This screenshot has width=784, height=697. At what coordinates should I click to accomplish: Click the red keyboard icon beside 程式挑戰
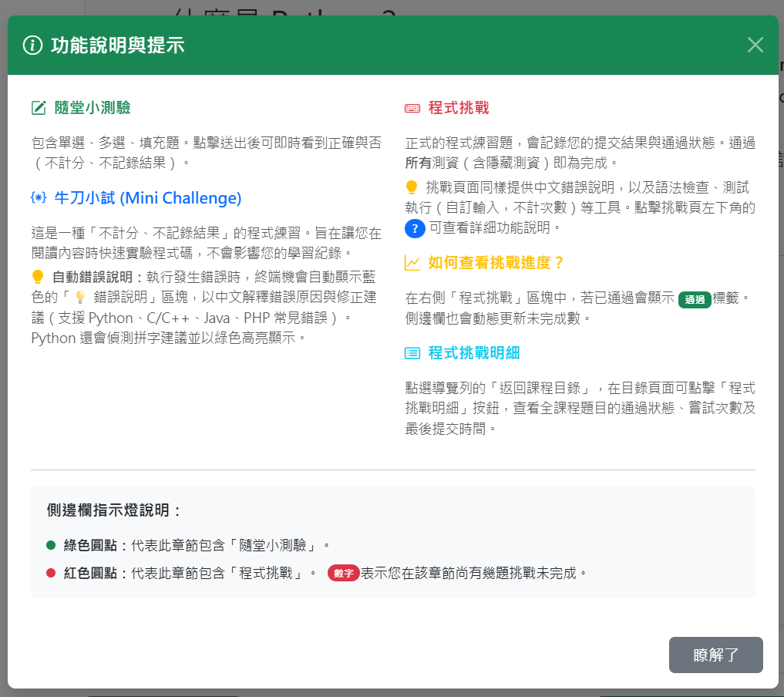pos(412,109)
